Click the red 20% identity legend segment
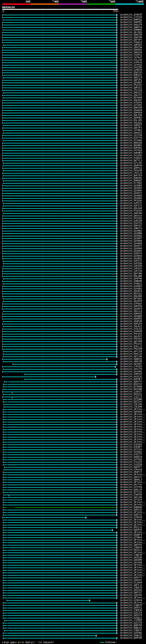The height and width of the screenshot is (644, 146). coord(16,4)
